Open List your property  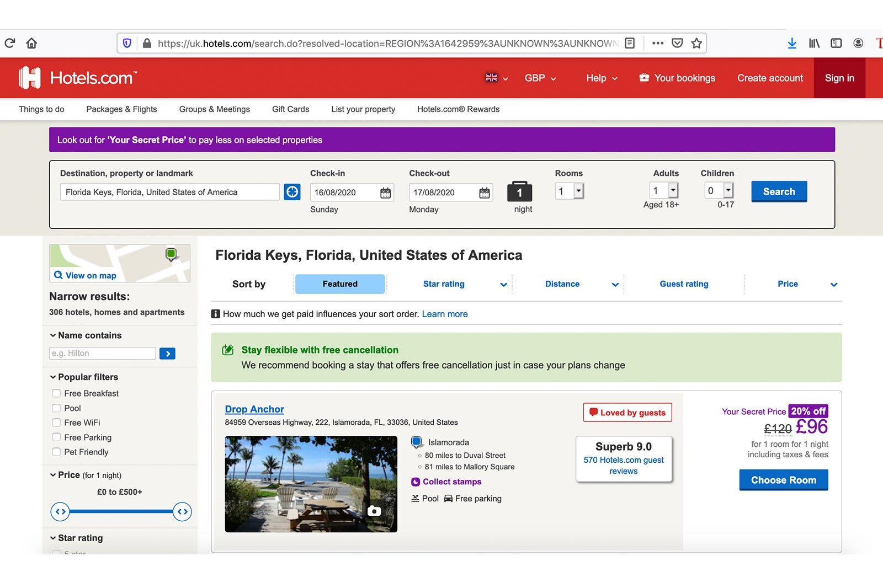[363, 109]
